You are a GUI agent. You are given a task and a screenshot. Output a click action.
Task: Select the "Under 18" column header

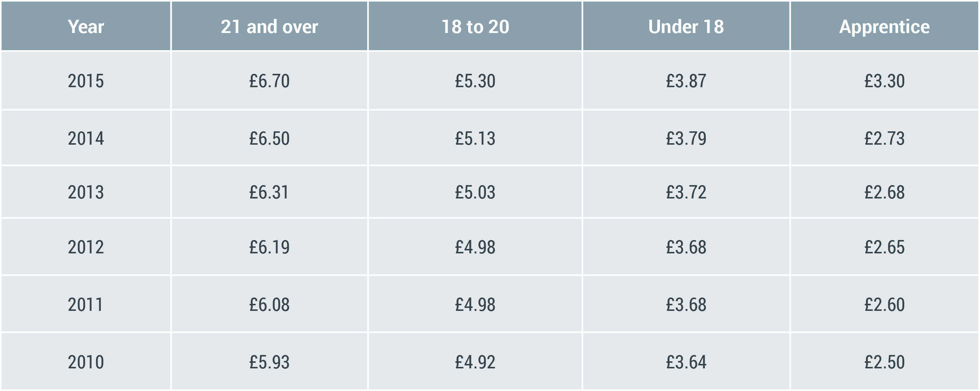click(686, 27)
